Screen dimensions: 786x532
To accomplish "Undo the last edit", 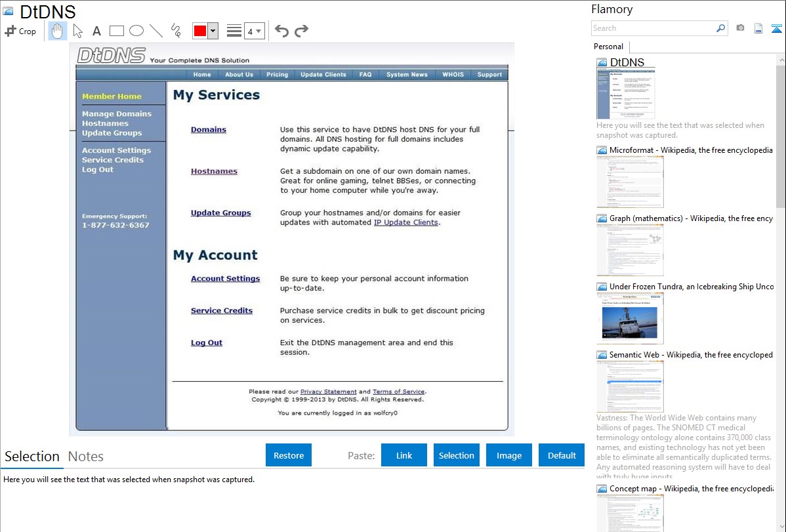I will [x=281, y=31].
